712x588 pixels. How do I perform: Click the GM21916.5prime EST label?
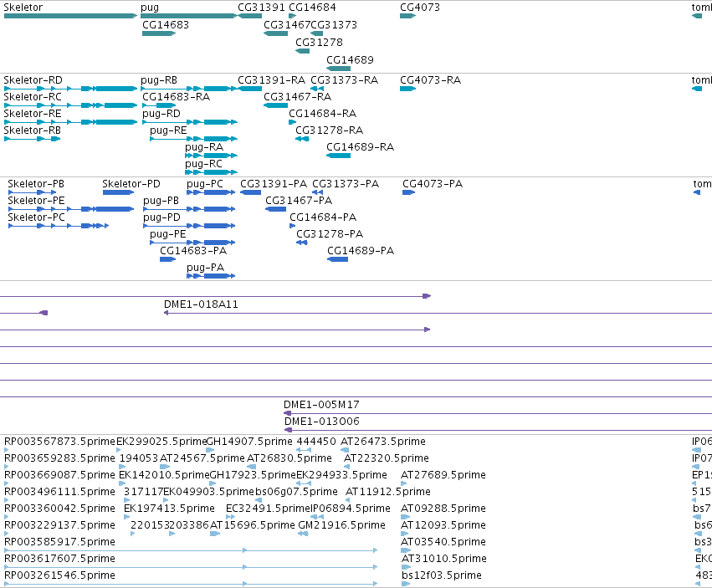(x=341, y=526)
